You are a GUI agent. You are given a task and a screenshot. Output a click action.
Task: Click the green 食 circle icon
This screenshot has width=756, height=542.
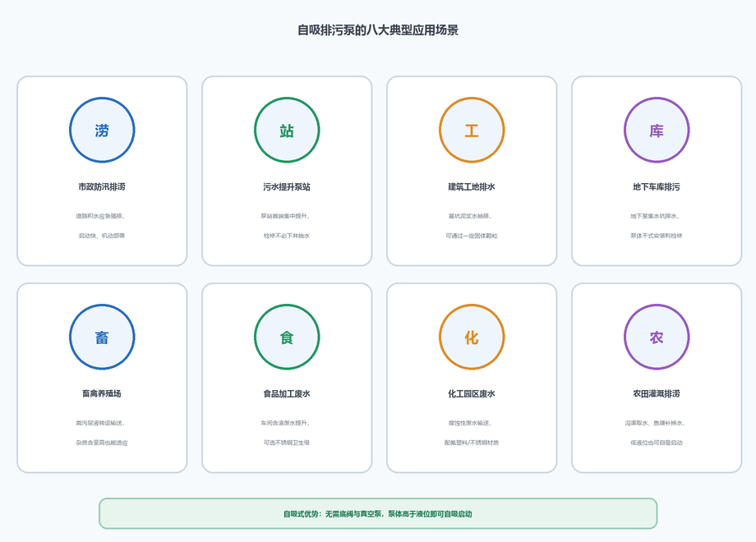[287, 337]
